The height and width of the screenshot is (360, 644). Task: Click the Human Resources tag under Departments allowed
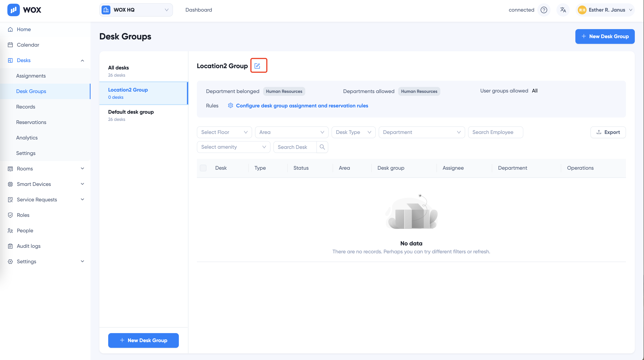point(419,91)
